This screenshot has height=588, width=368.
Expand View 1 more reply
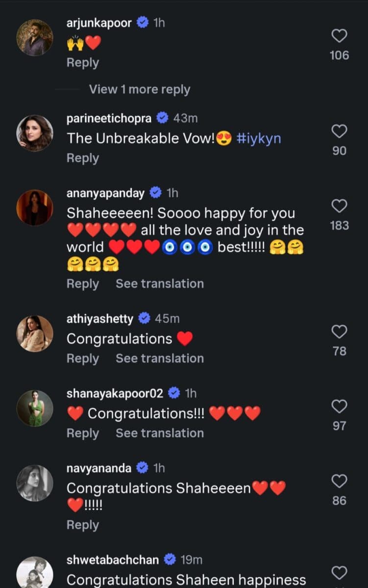pyautogui.click(x=139, y=90)
